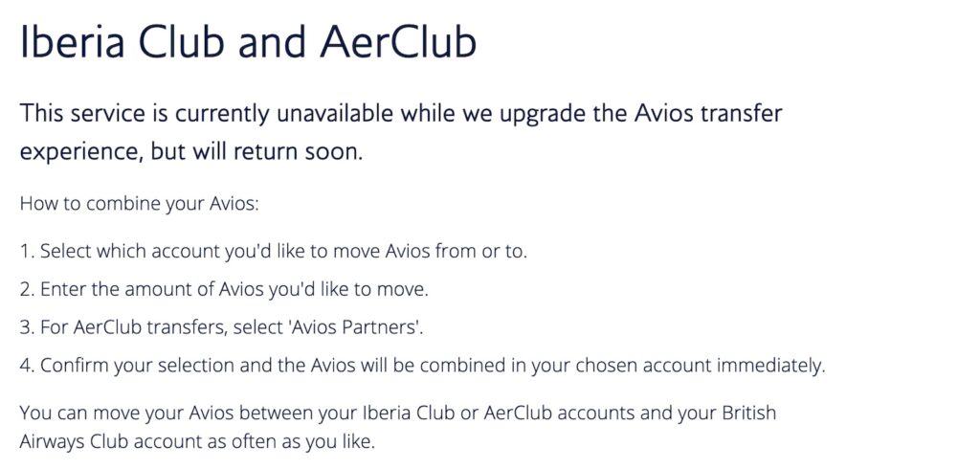
Task: Click step 2 about entering Avios amount
Action: [224, 289]
